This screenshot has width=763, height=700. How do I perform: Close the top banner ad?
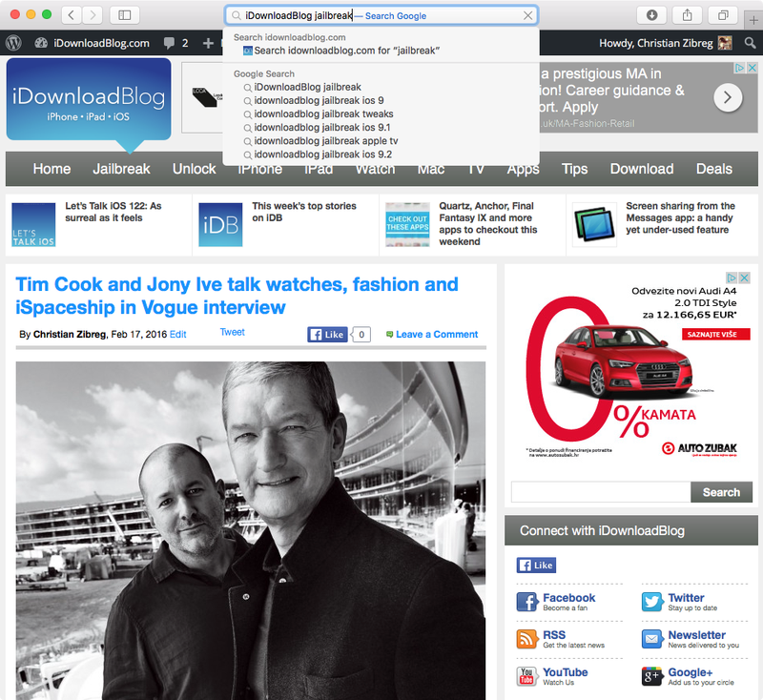coord(752,68)
